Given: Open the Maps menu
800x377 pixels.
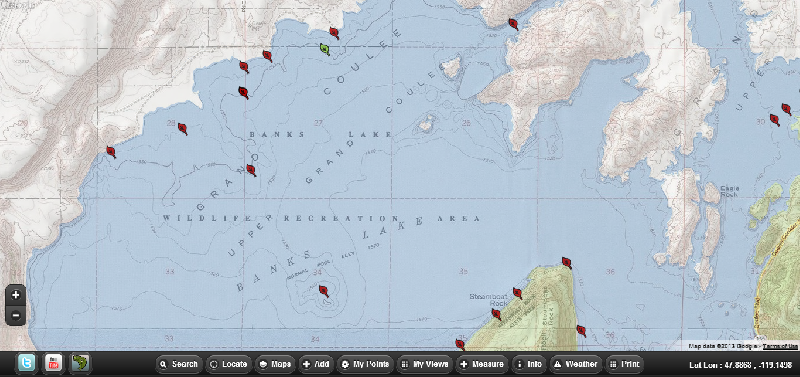Looking at the screenshot, I should pos(275,364).
